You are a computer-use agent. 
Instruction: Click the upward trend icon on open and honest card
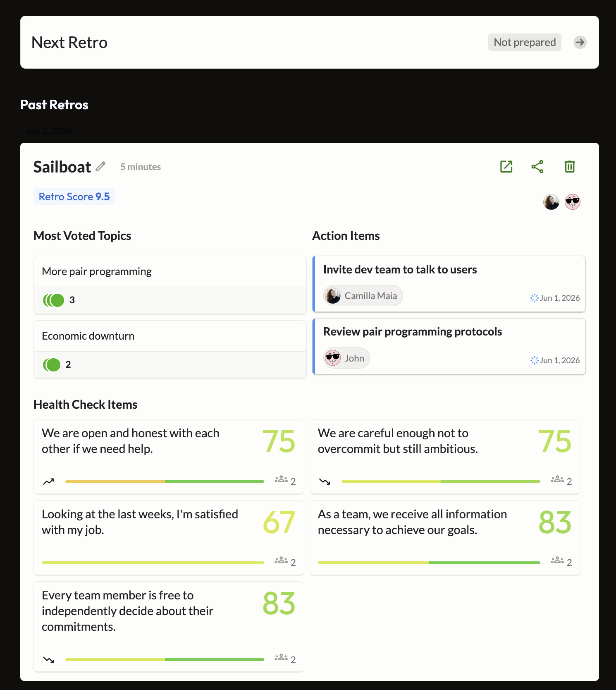[x=48, y=482]
